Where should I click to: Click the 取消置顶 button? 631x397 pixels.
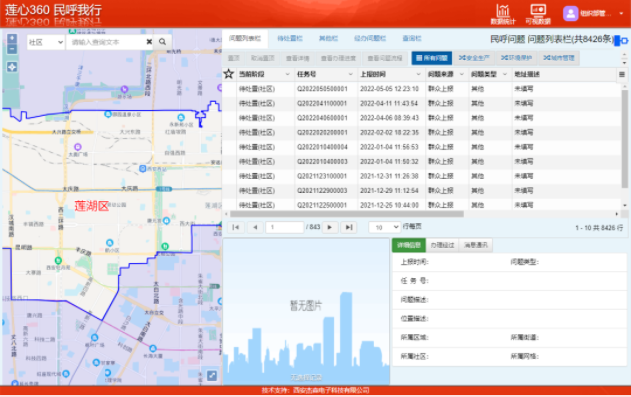262,58
